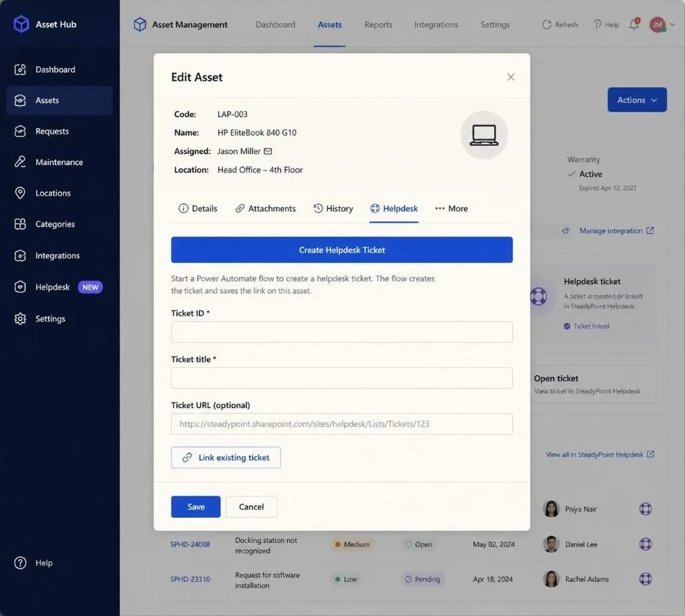Close the Edit Asset dialog
The width and height of the screenshot is (685, 616).
(x=510, y=78)
